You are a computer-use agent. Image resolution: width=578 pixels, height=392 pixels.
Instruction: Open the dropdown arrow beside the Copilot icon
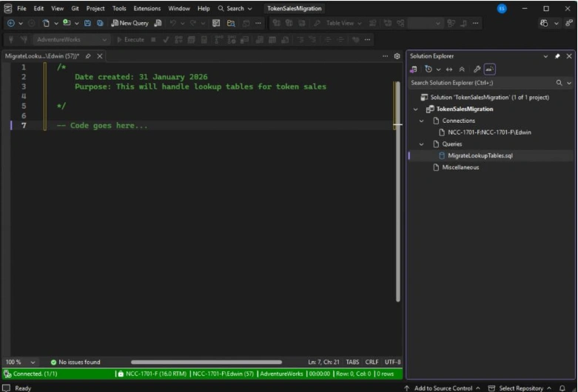pyautogui.click(x=556, y=23)
